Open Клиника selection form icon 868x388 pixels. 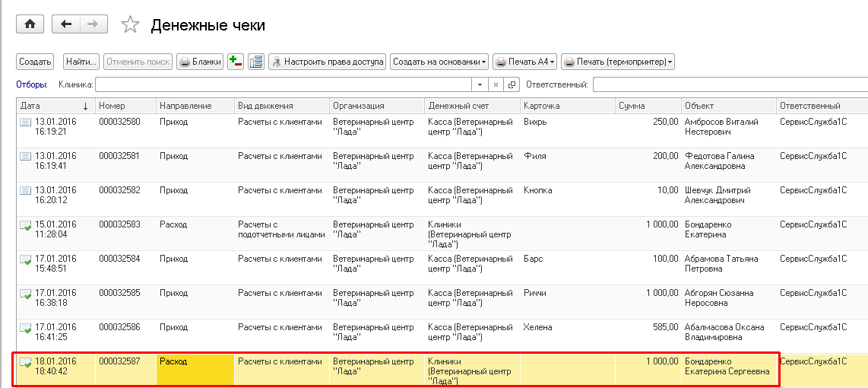tap(512, 84)
